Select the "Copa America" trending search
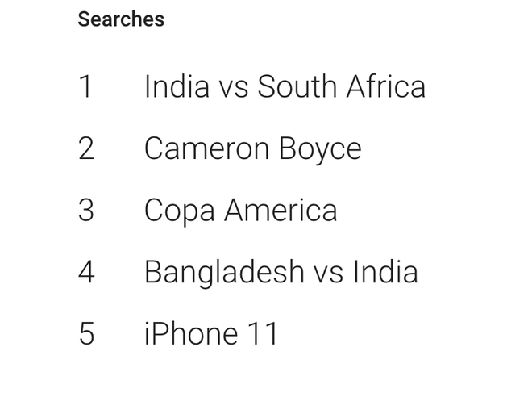Screen dimensions: 532x393 tap(240, 211)
